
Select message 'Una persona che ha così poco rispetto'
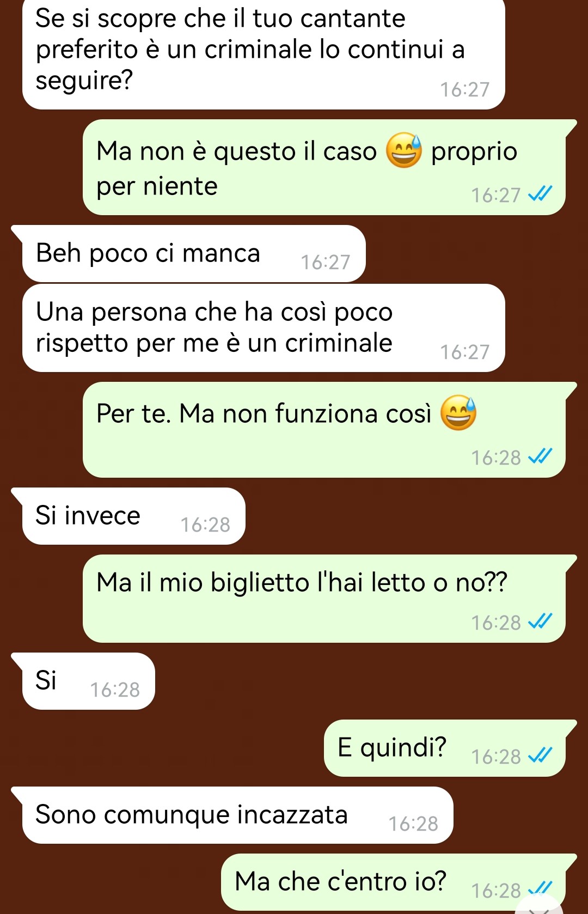click(264, 328)
